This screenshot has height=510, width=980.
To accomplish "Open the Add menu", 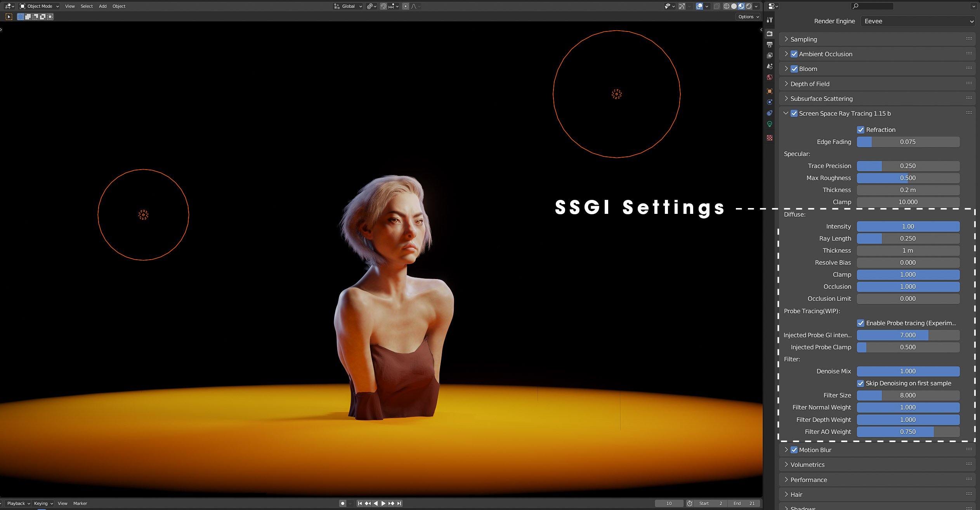I will 102,6.
